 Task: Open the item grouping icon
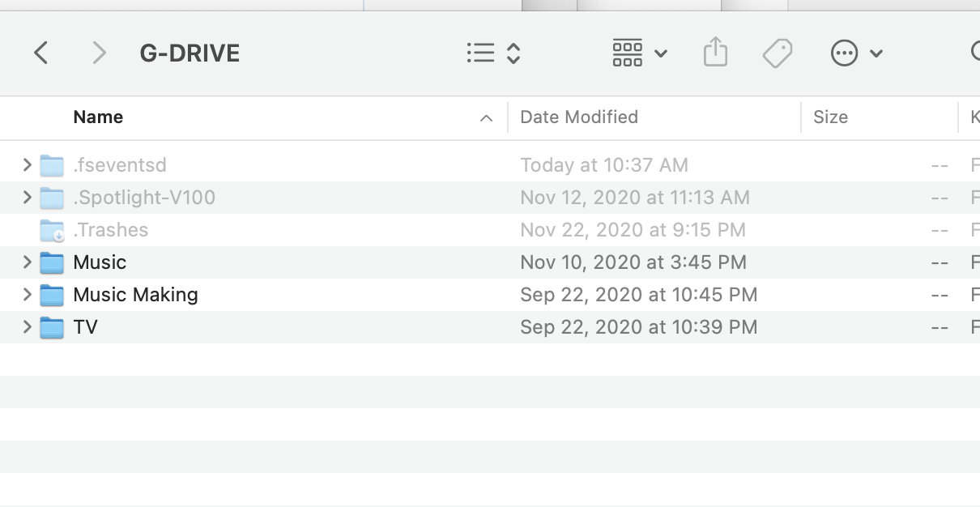pyautogui.click(x=626, y=52)
